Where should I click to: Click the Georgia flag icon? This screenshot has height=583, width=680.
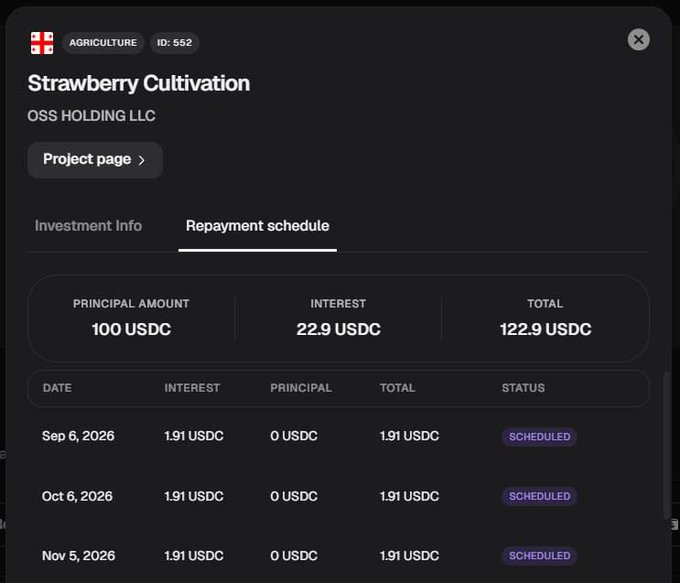(42, 43)
